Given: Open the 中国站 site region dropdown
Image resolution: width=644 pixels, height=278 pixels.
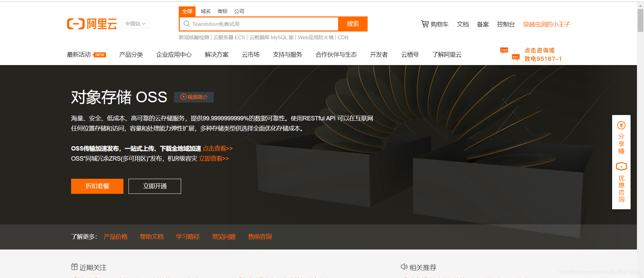Looking at the screenshot, I should pos(136,24).
